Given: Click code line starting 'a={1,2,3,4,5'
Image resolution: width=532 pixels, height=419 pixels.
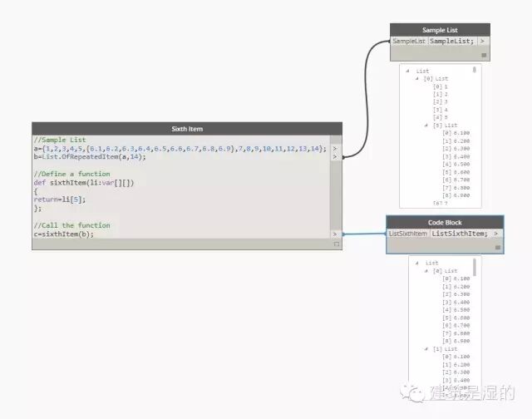Looking at the screenshot, I should click(x=180, y=149).
